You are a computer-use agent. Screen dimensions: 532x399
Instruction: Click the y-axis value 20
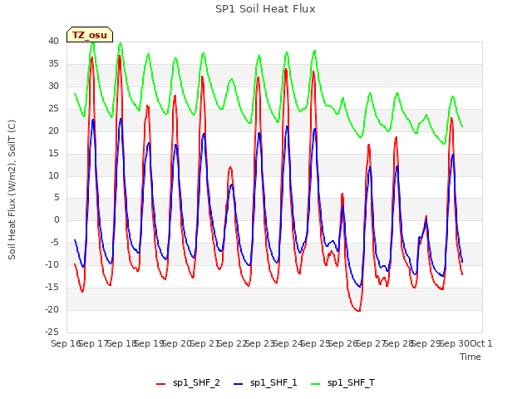coord(53,131)
